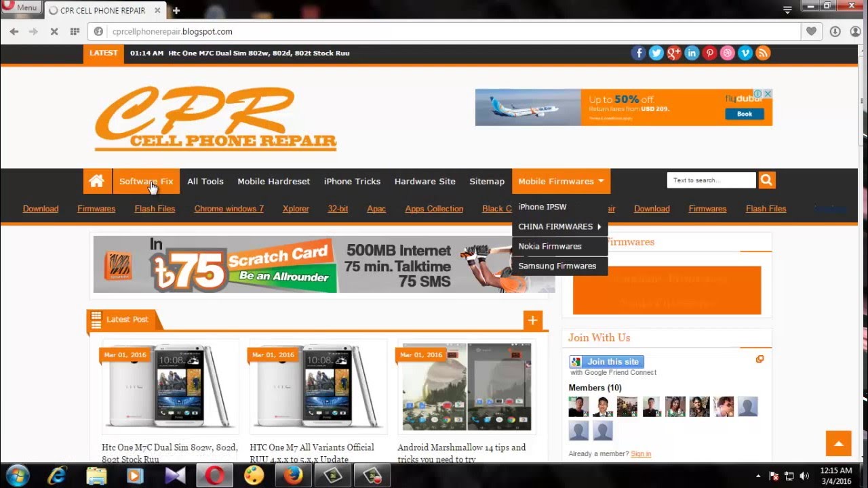The width and height of the screenshot is (868, 488).
Task: Expand the CHINA FIRMWARES submenu
Action: coord(560,226)
